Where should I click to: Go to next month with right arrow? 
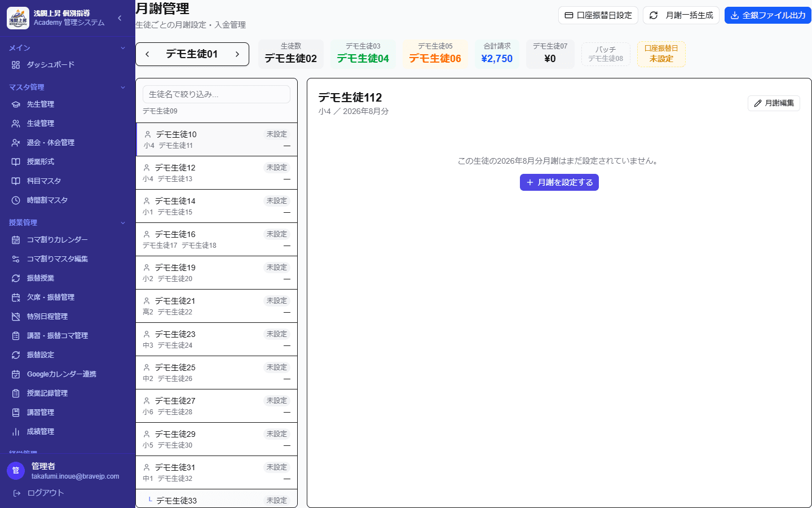pyautogui.click(x=237, y=54)
